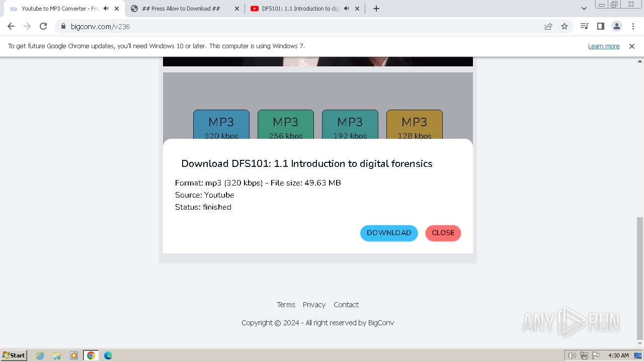View site information via the lock icon

point(63,26)
